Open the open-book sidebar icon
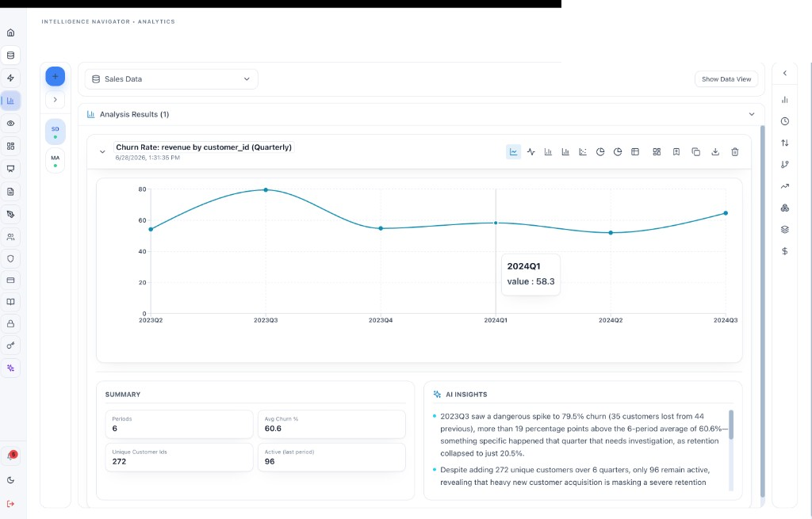This screenshot has width=812, height=519. (10, 302)
